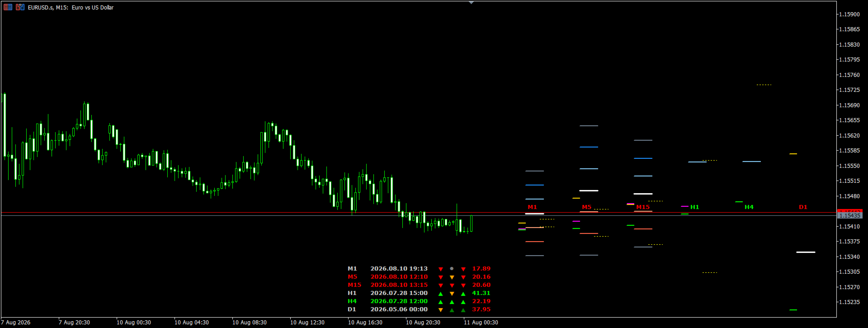The width and height of the screenshot is (868, 328).
Task: Click red M1 label above the chart level lines
Action: 532,207
